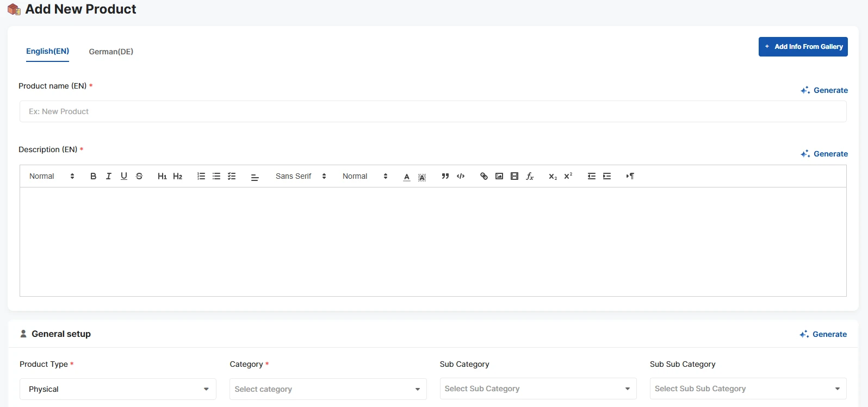The width and height of the screenshot is (868, 407).
Task: Open the Select Sub Sub Category dropdown
Action: click(x=748, y=389)
